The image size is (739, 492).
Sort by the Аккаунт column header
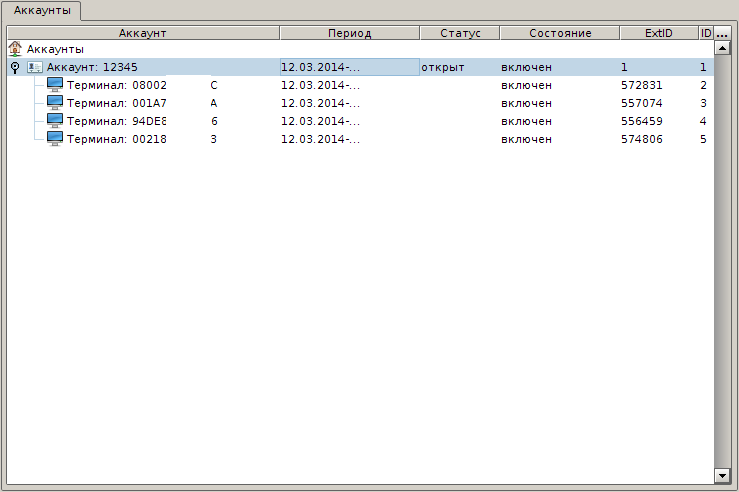[x=142, y=33]
